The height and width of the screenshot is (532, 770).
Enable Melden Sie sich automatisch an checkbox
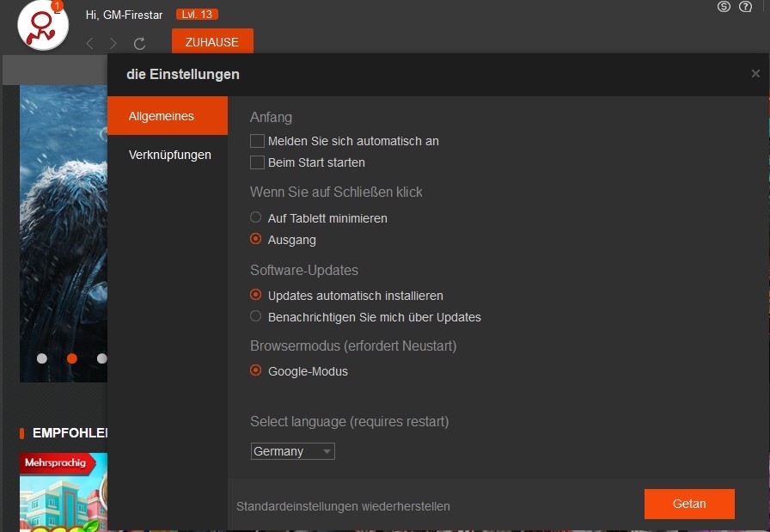257,141
